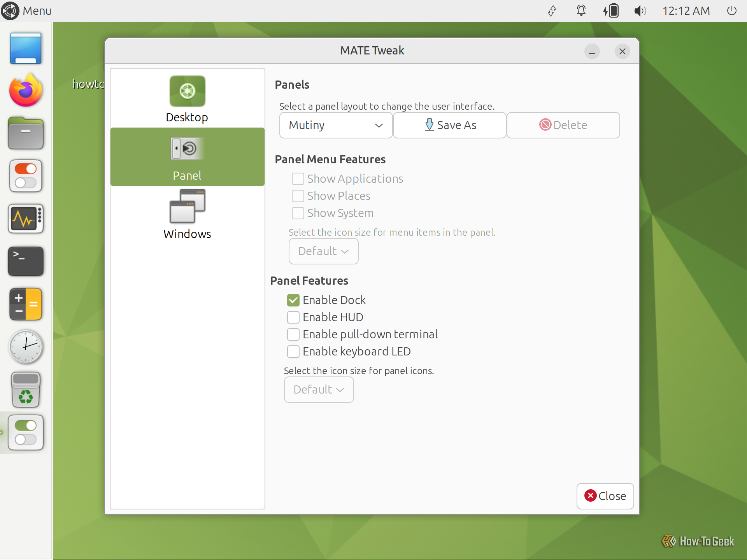Click the Close button at bottom
The width and height of the screenshot is (747, 560).
coord(605,496)
